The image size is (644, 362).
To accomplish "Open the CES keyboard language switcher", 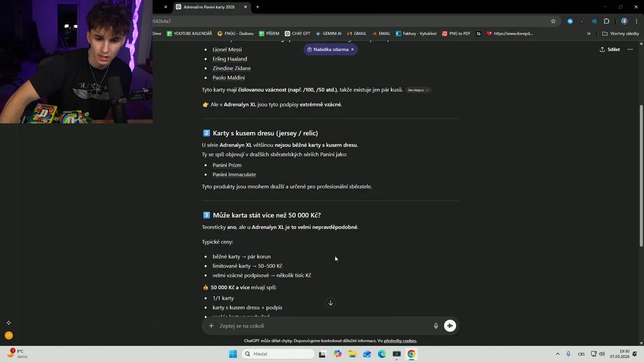I will 581,354.
